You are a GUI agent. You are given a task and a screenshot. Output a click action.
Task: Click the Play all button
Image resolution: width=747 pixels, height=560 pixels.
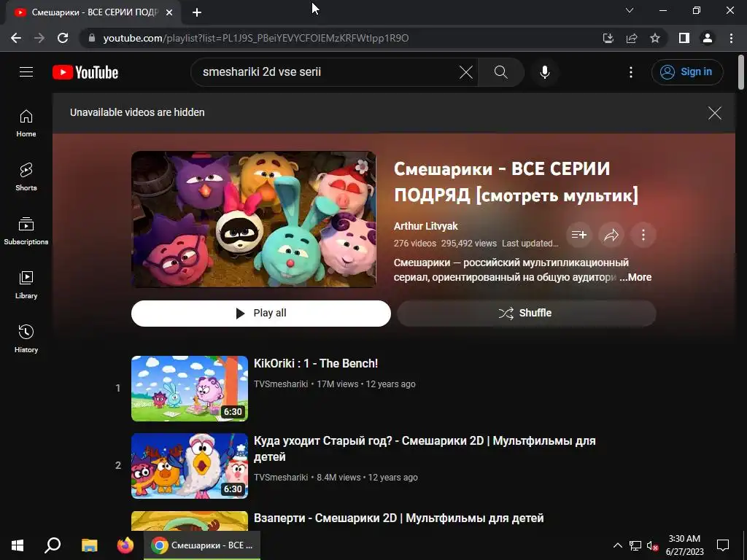click(x=261, y=314)
